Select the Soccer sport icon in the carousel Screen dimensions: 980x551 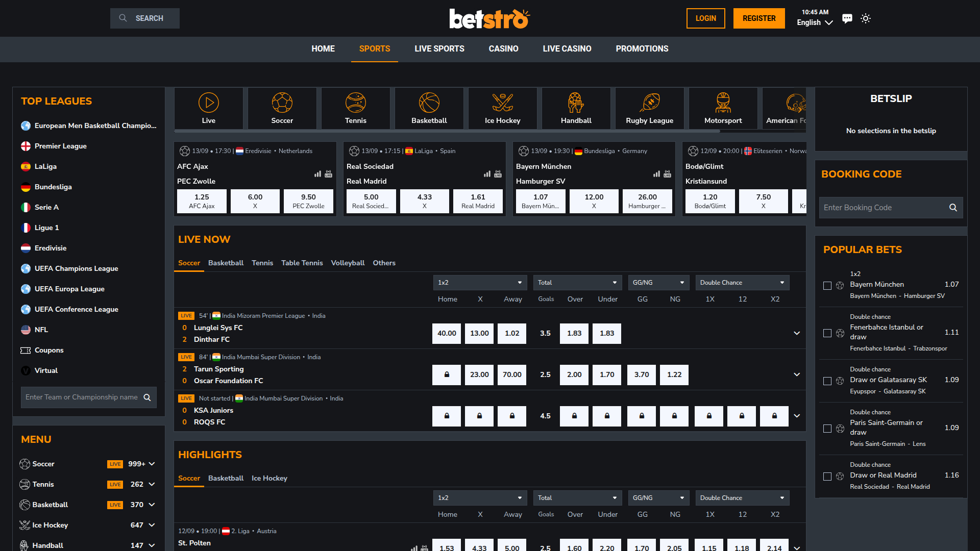click(x=282, y=107)
